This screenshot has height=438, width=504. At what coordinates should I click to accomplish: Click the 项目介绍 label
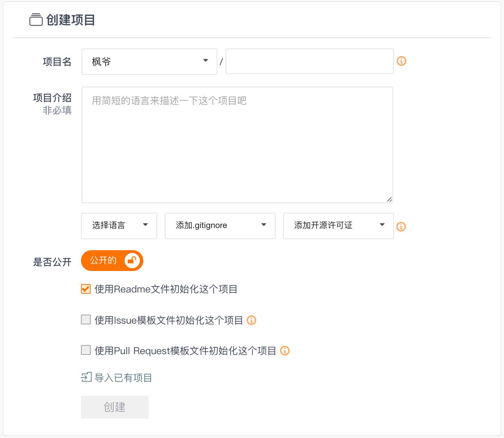(52, 98)
